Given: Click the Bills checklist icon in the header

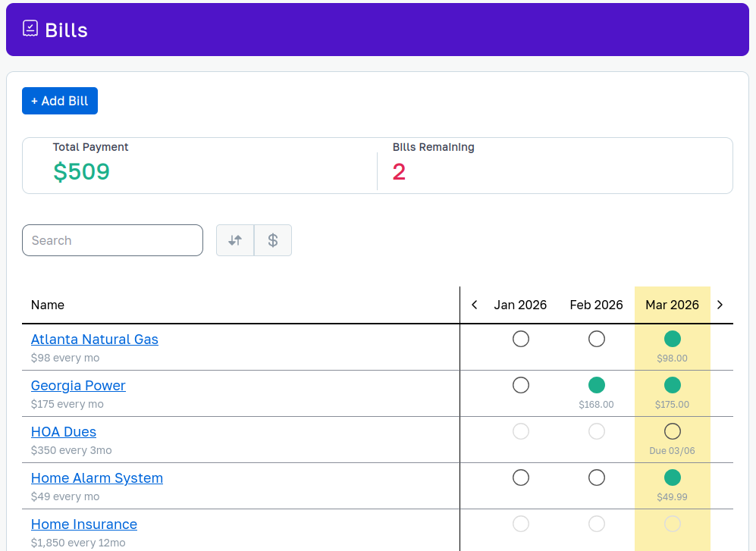Looking at the screenshot, I should pyautogui.click(x=30, y=28).
